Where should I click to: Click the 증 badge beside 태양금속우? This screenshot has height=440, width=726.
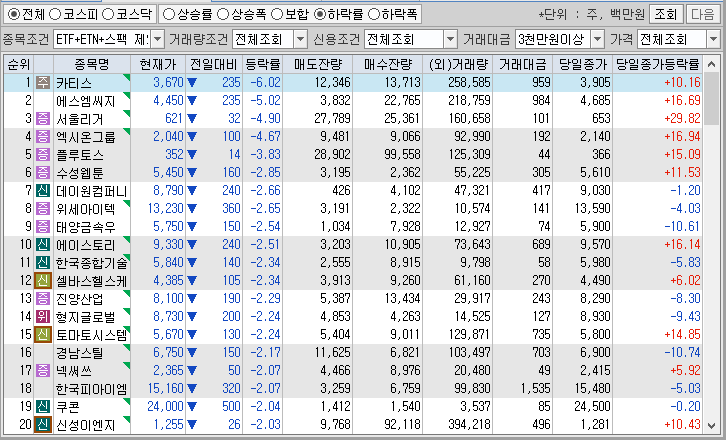(43, 226)
